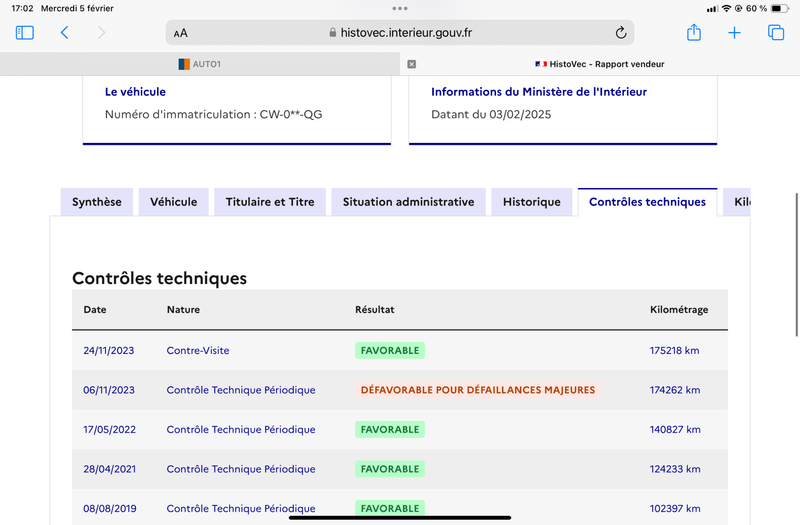Click the Nature column header
Image resolution: width=800 pixels, height=525 pixels.
point(183,309)
